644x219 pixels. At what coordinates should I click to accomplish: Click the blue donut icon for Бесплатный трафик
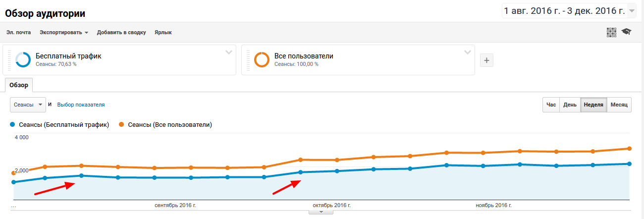coord(23,60)
